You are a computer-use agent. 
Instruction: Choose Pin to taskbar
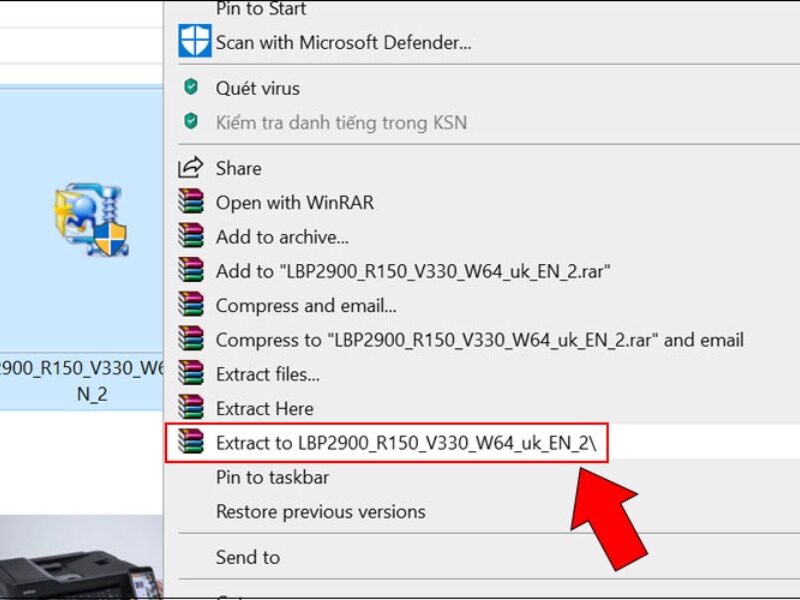click(x=272, y=477)
